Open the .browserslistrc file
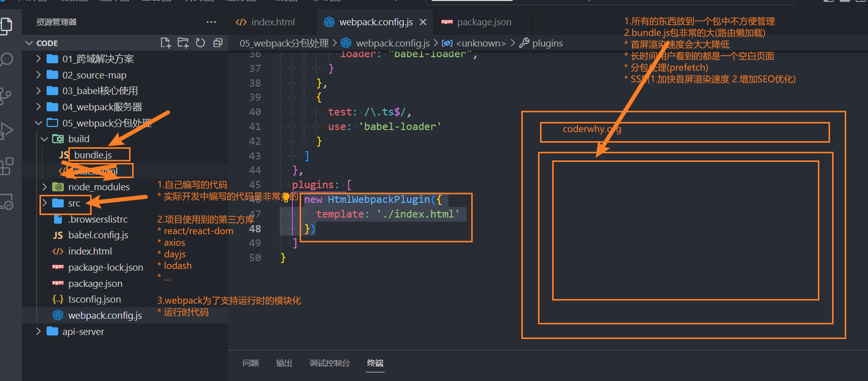Viewport: 868px width, 381px height. point(98,219)
